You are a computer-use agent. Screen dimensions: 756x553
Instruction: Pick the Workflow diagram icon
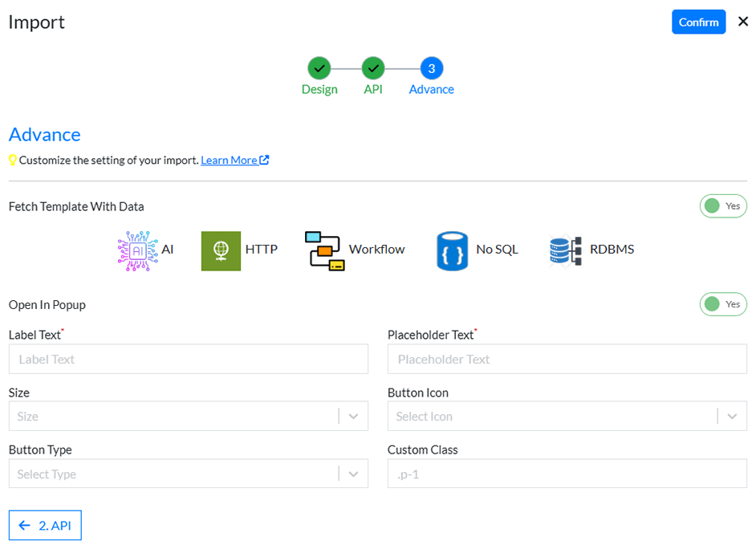[x=324, y=250]
